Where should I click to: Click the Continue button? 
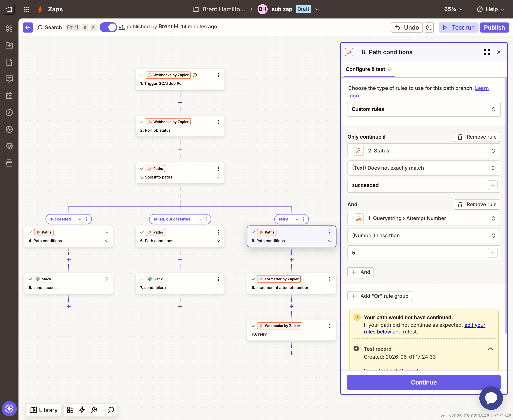tap(424, 382)
